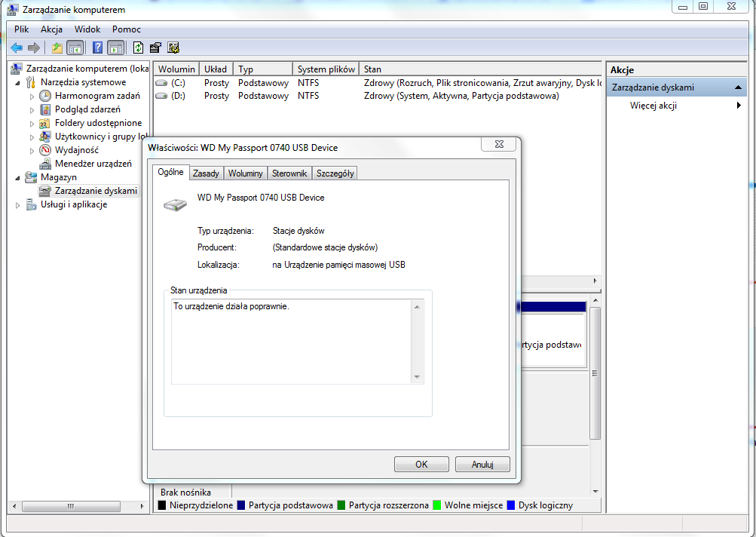
Task: Expand the Harmonogram zadań arrow
Action: [x=32, y=96]
